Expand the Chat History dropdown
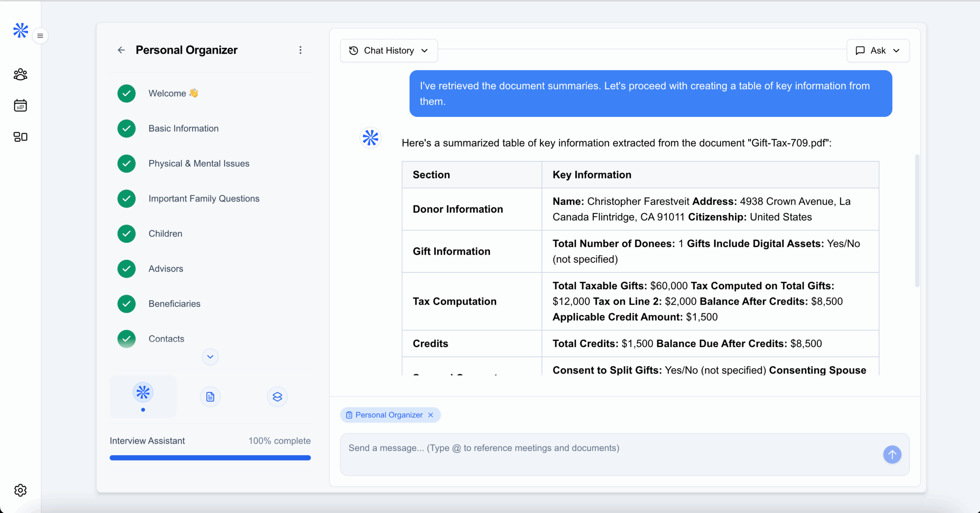 tap(389, 51)
